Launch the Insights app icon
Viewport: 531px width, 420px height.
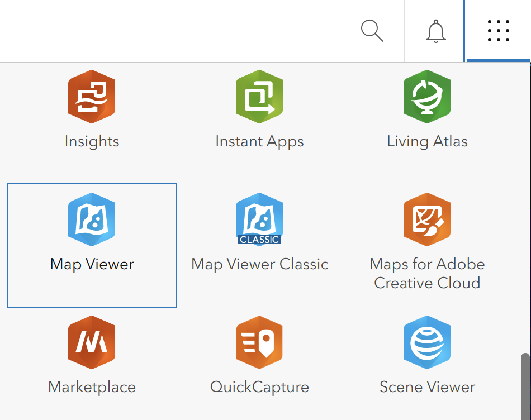tap(92, 97)
